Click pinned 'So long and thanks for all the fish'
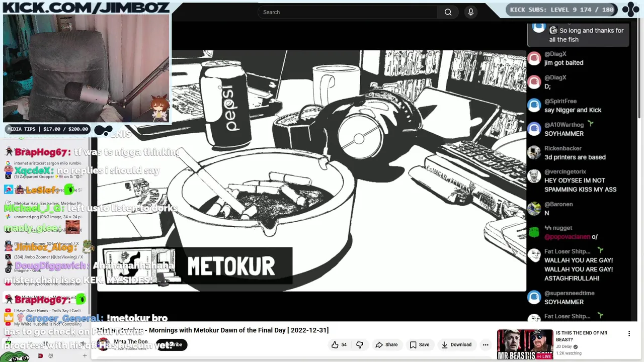644x362 pixels. click(x=586, y=35)
